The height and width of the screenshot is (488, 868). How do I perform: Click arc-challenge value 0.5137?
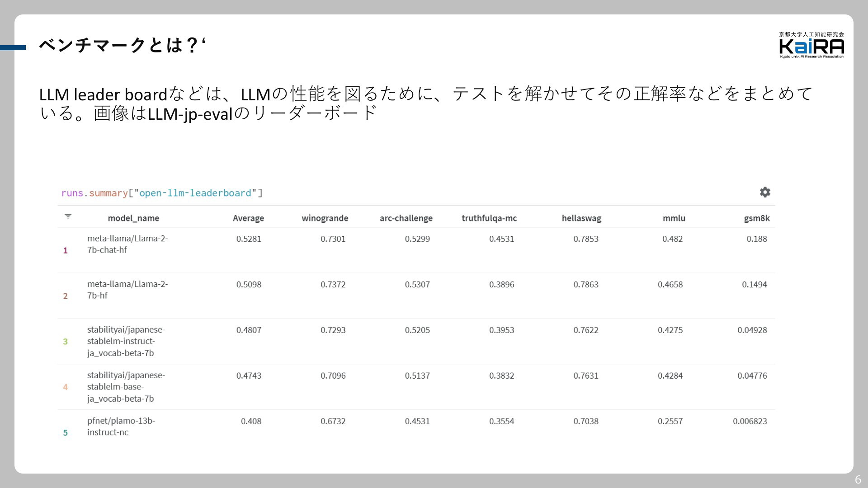click(417, 376)
